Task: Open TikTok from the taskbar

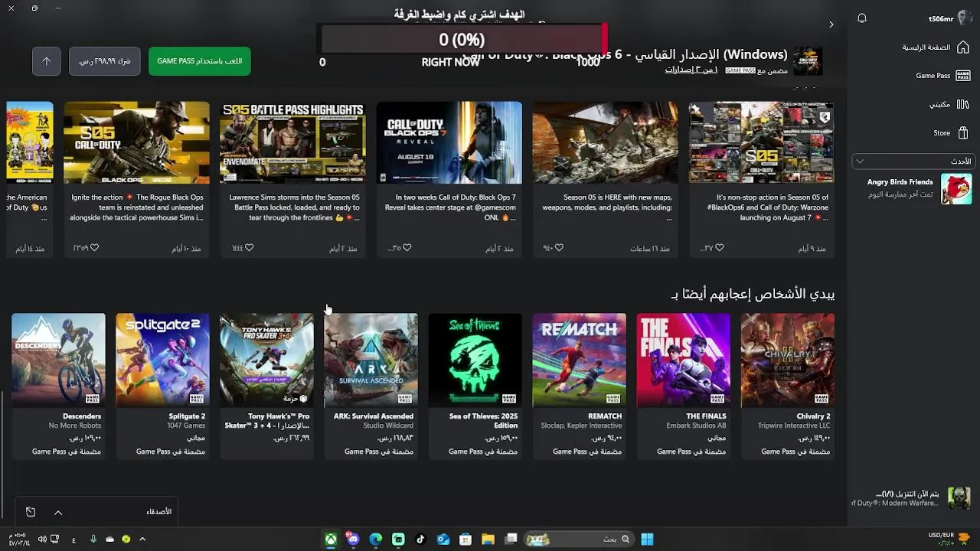Action: pos(420,539)
